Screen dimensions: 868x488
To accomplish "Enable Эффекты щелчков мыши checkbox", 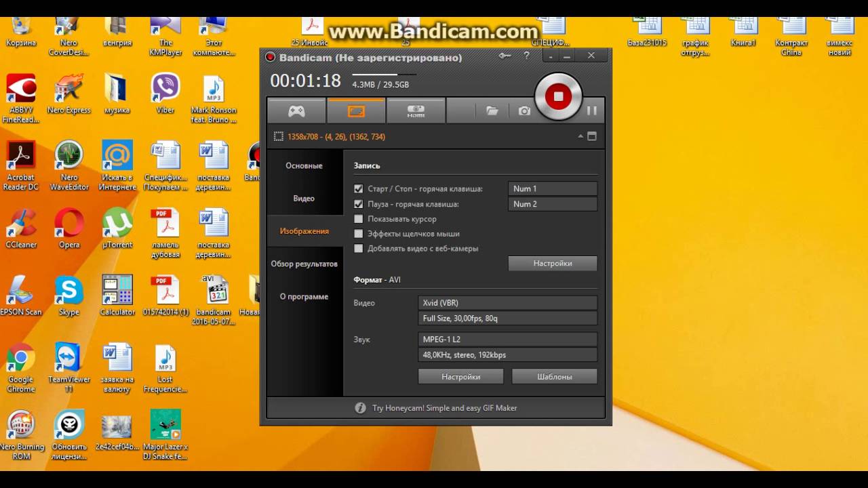I will pyautogui.click(x=359, y=234).
